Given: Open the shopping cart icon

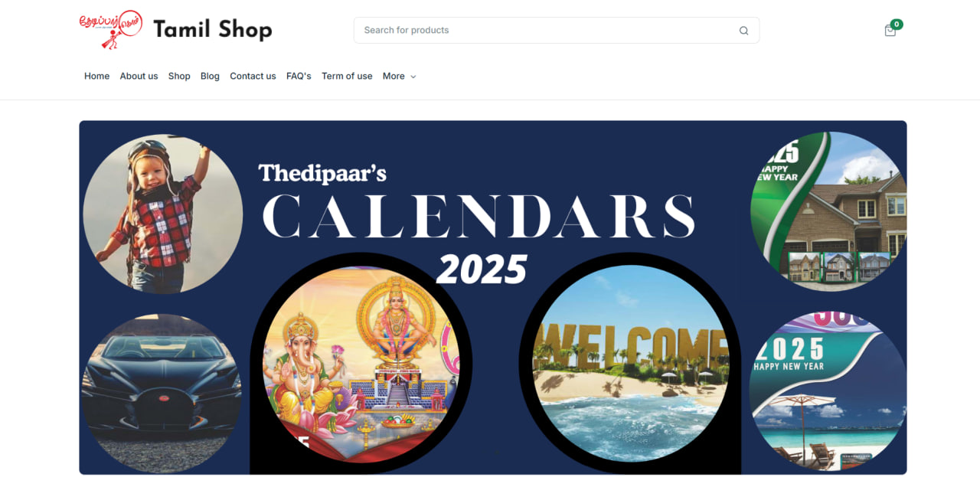Looking at the screenshot, I should coord(890,31).
